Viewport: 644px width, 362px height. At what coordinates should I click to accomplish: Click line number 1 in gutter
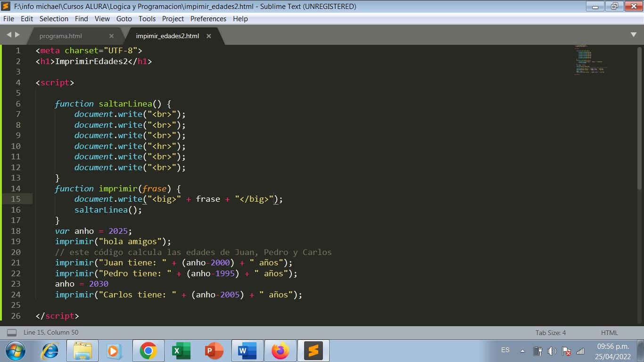point(18,50)
